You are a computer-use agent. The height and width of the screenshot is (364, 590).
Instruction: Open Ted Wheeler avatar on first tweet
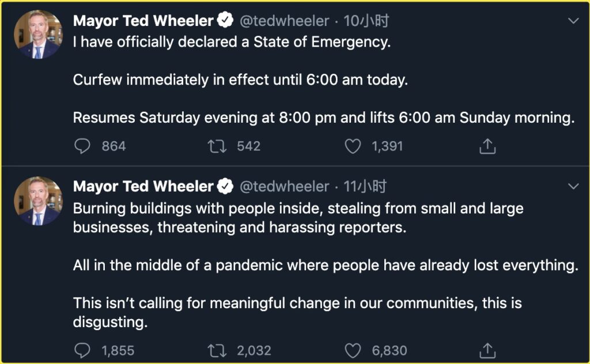(x=38, y=35)
